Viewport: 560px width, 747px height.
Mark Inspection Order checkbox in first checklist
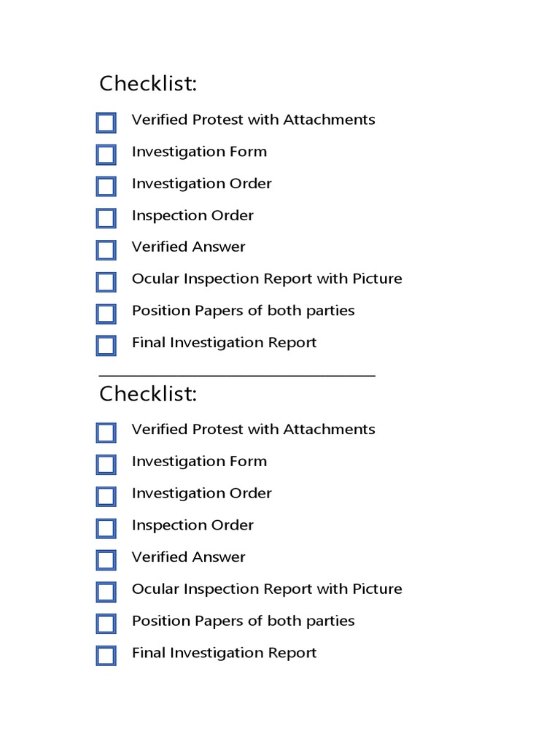tap(106, 218)
